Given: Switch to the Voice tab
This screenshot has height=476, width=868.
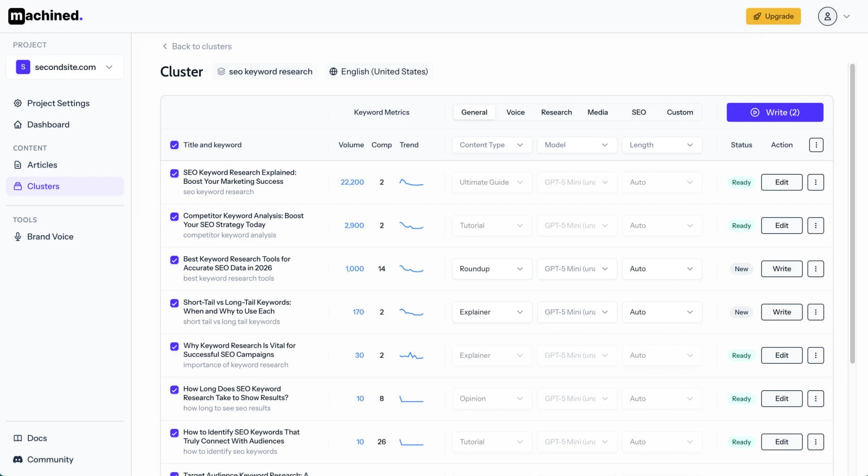Looking at the screenshot, I should coord(515,112).
